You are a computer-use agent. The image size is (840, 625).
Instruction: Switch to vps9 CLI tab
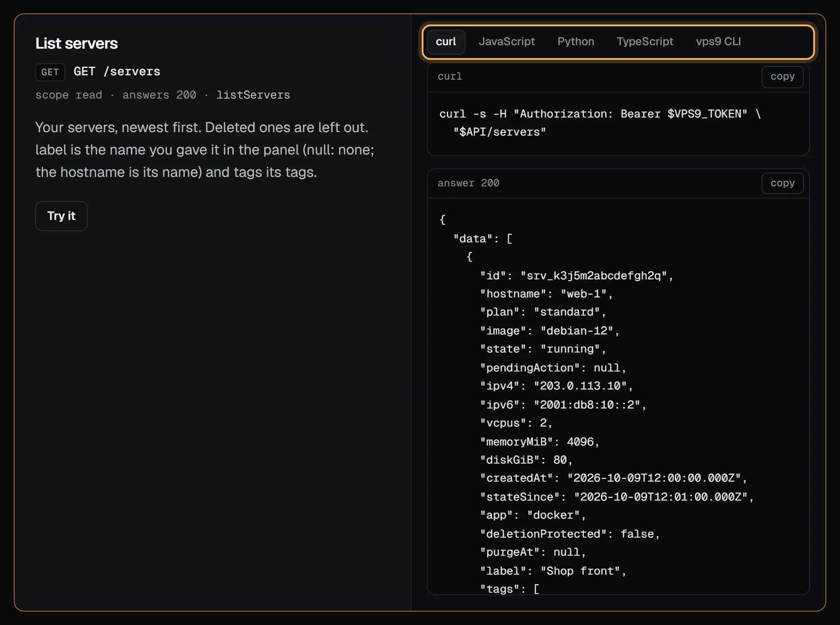(x=718, y=42)
